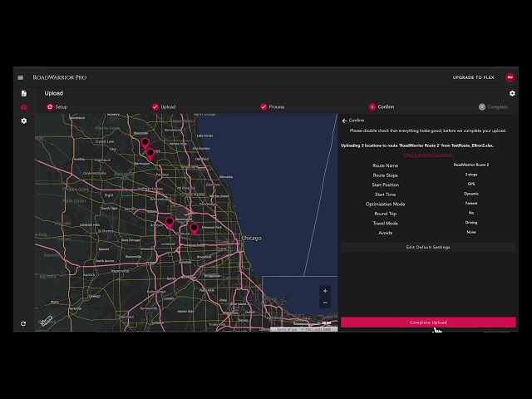Click Upgrade to Flex

[473, 77]
